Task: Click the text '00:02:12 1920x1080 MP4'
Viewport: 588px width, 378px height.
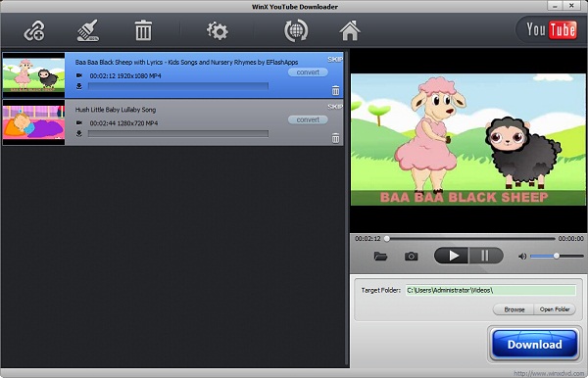Action: click(x=125, y=76)
